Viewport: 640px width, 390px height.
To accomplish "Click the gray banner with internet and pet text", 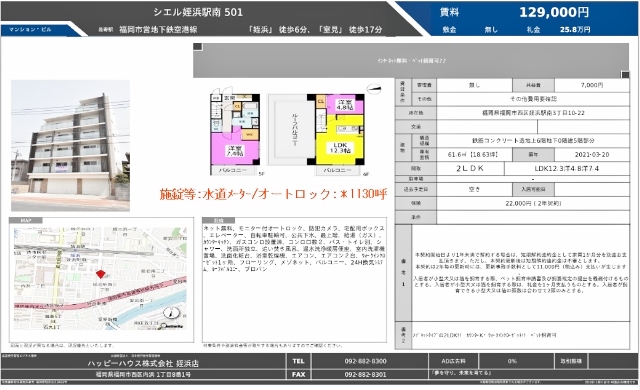I will tap(411, 60).
